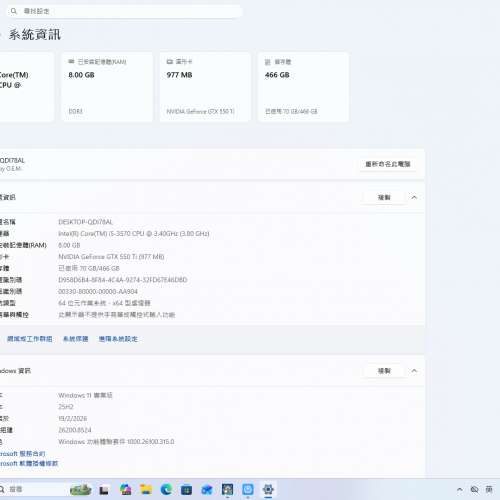The image size is (500, 500).
Task: Switch input method via the tray IME indicator
Action: [489, 489]
